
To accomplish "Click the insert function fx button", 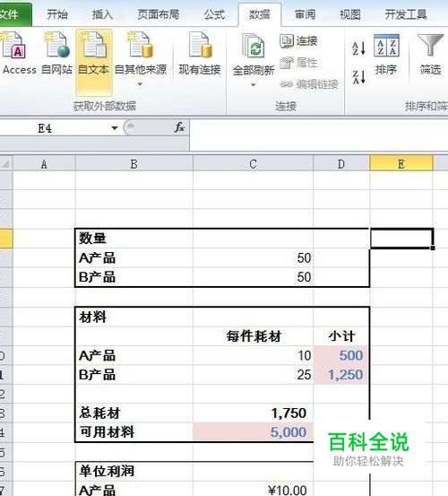I will point(179,127).
